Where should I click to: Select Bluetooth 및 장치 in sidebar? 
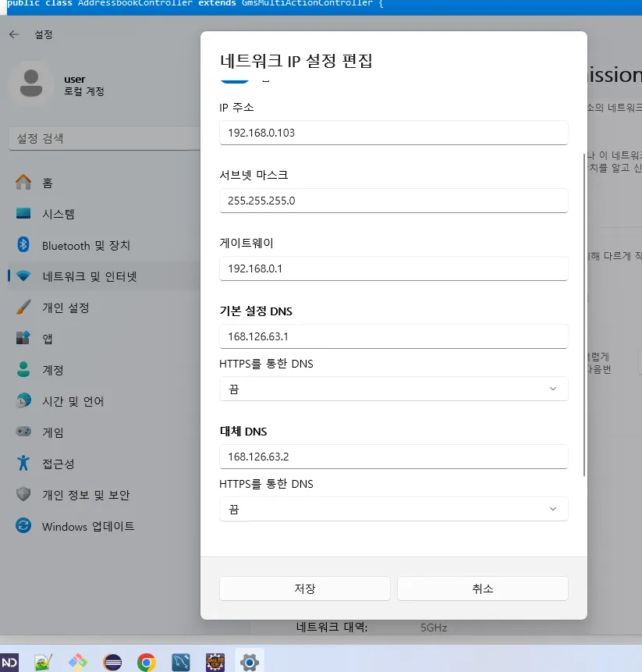click(86, 245)
